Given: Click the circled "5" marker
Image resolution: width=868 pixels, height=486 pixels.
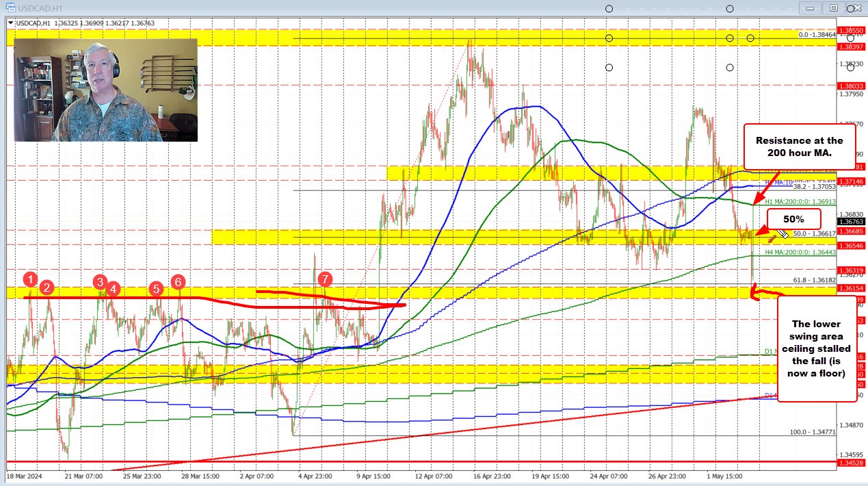Looking at the screenshot, I should [155, 289].
